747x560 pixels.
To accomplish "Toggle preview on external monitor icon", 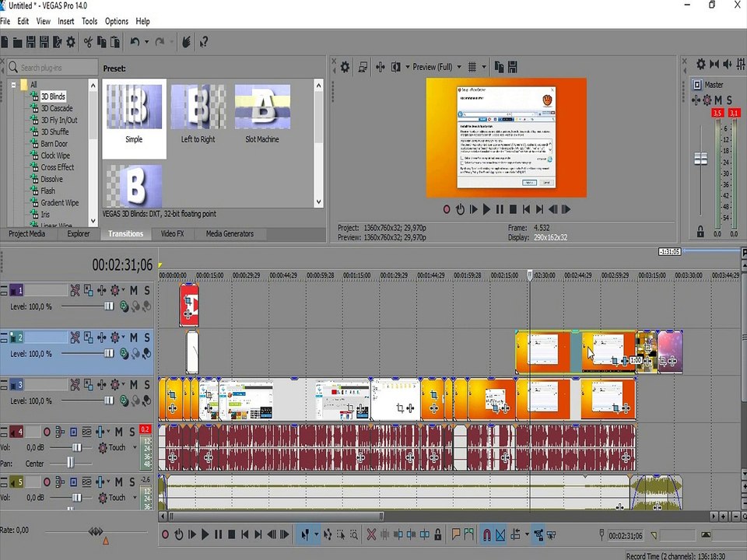I will [363, 67].
